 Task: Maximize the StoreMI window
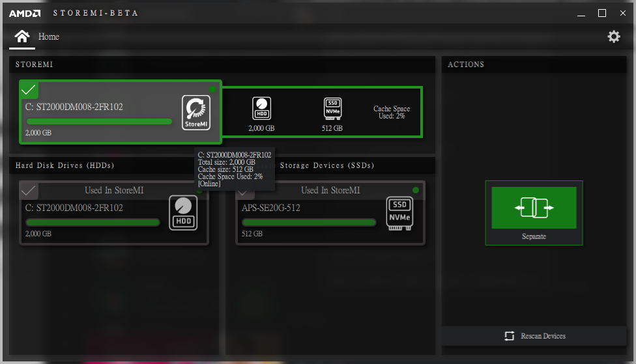[602, 13]
